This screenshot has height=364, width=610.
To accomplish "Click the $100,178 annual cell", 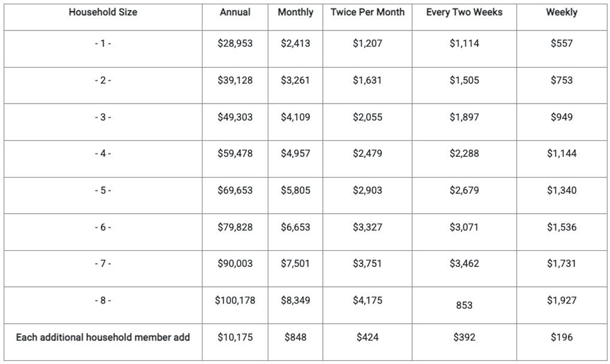I will [235, 301].
